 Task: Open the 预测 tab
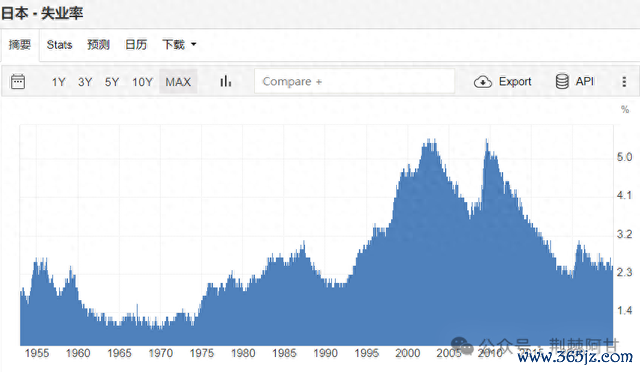pos(98,45)
